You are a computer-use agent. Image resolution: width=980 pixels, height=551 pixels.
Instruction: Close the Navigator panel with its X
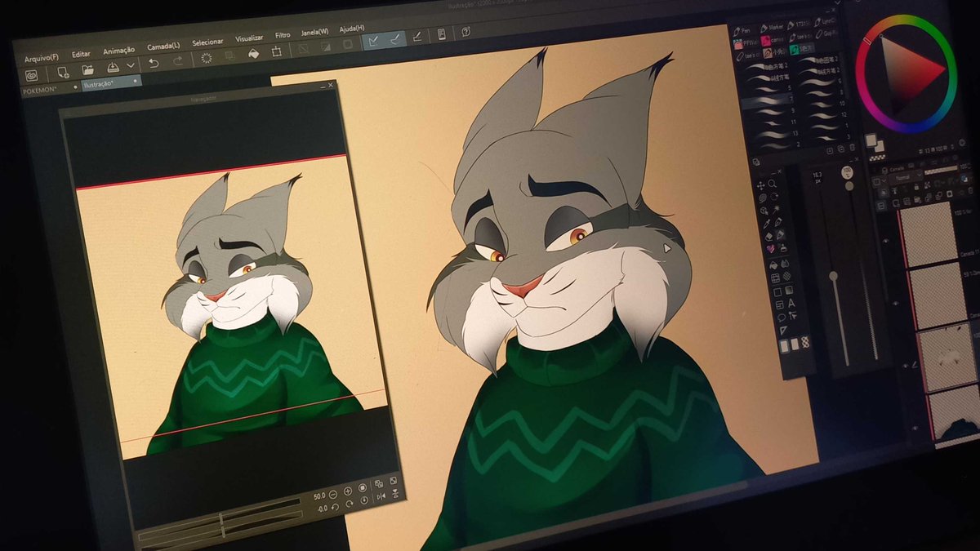(331, 84)
